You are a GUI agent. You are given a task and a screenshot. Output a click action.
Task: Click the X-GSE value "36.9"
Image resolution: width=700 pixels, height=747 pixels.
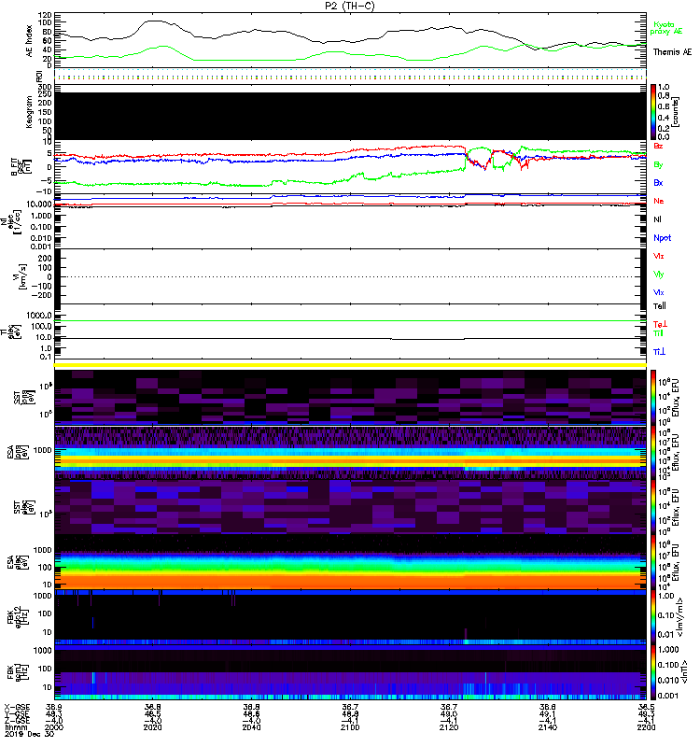(x=54, y=708)
